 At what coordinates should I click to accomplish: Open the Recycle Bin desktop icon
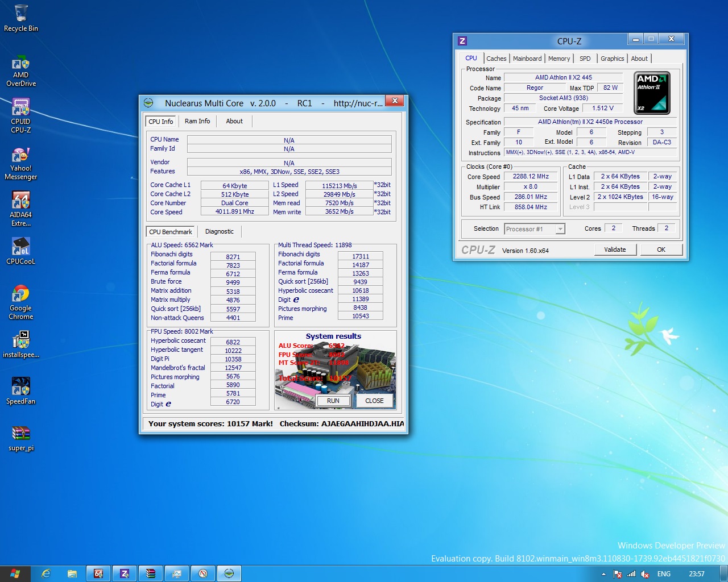tap(21, 18)
